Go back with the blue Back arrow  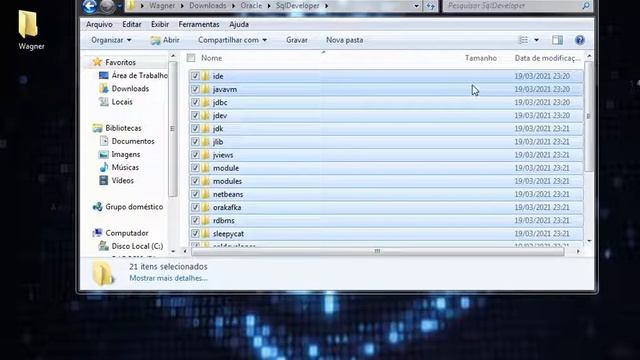click(89, 6)
